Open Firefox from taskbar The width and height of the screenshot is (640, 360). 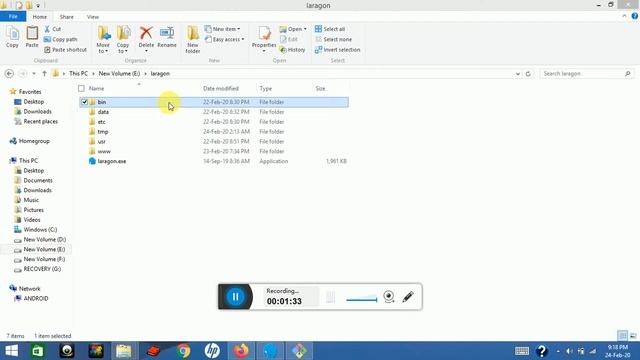tap(241, 351)
